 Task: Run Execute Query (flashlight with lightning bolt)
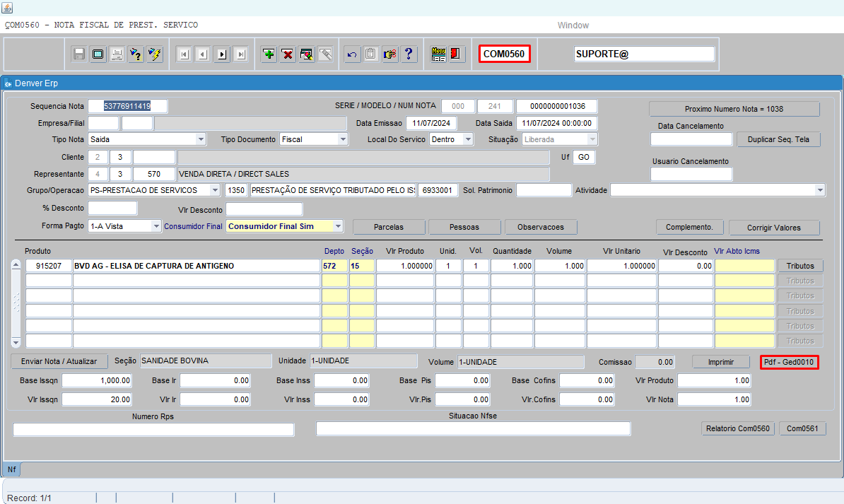(155, 54)
